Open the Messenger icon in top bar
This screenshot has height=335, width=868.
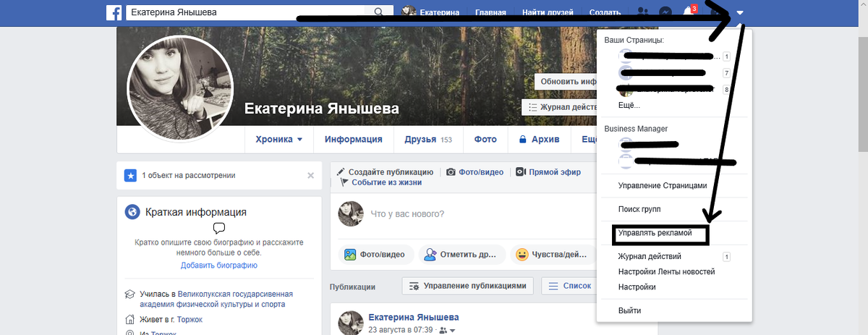pos(666,12)
